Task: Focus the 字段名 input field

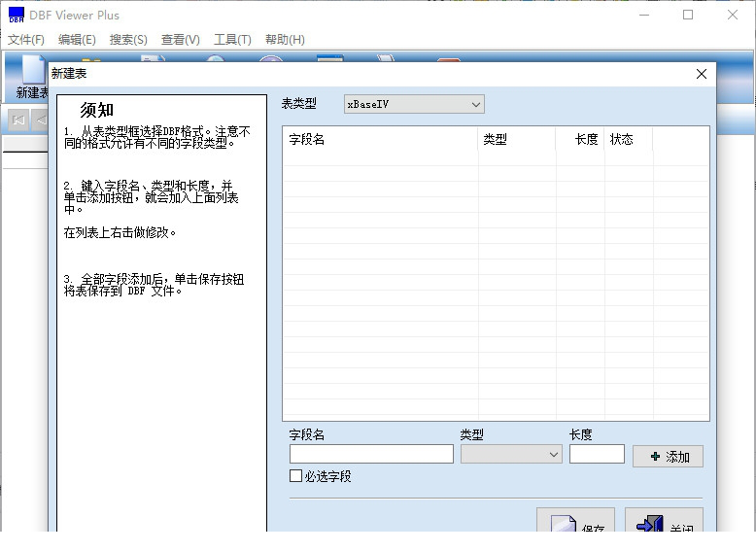Action: click(x=371, y=454)
